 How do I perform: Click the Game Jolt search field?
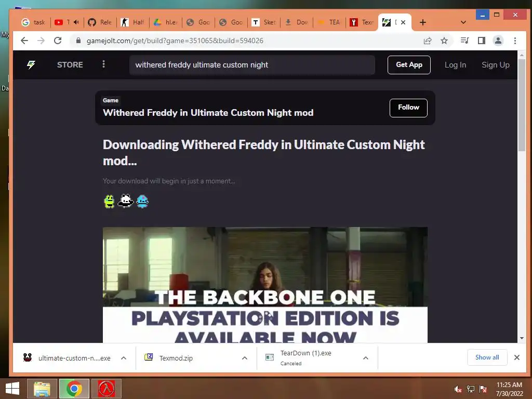[252, 65]
